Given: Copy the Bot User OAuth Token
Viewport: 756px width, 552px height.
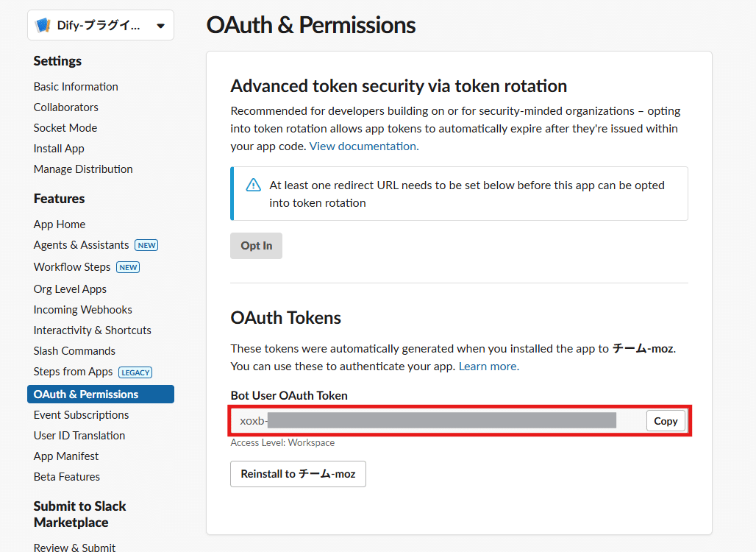Looking at the screenshot, I should (666, 421).
